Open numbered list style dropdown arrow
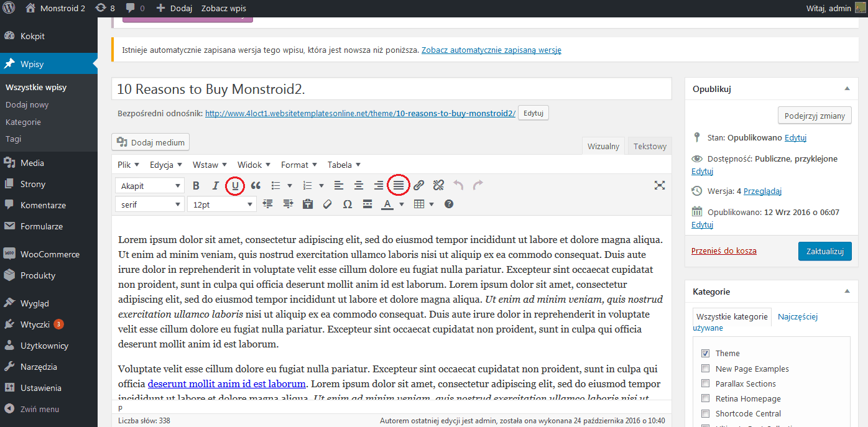The width and height of the screenshot is (868, 427). 321,185
